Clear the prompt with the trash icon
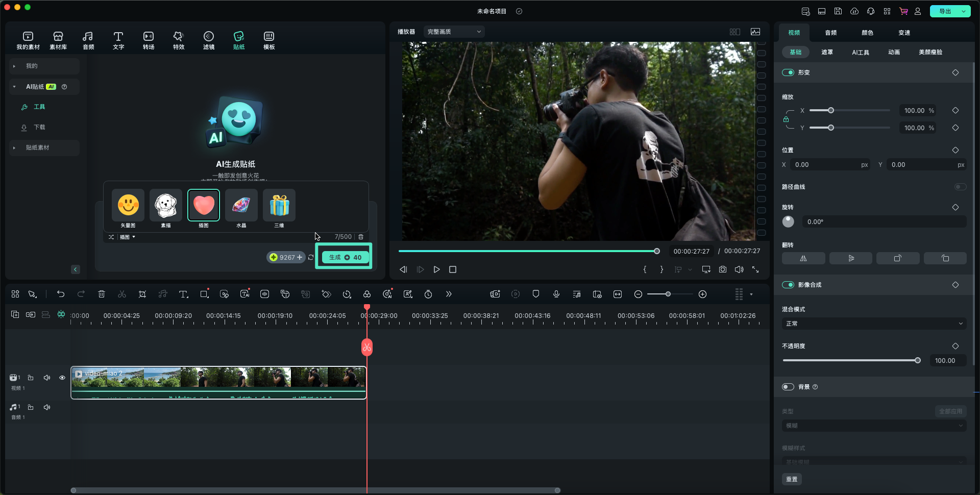This screenshot has height=495, width=980. coord(361,237)
